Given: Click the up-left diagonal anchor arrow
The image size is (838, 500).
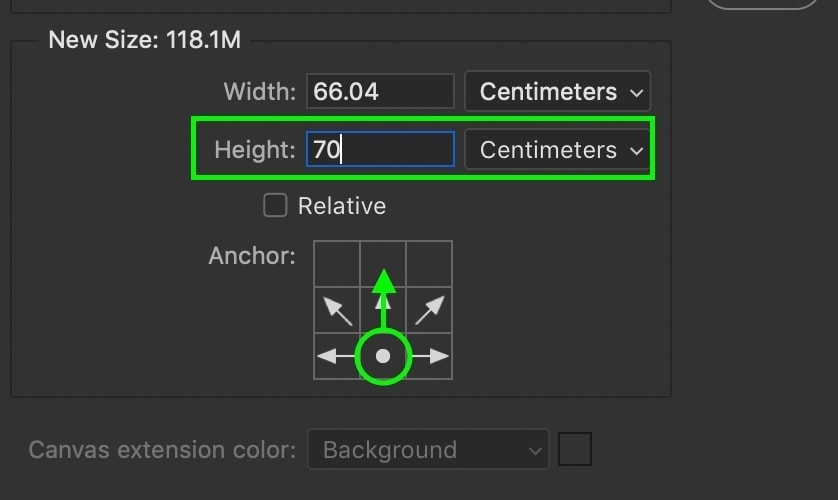Looking at the screenshot, I should [x=337, y=310].
